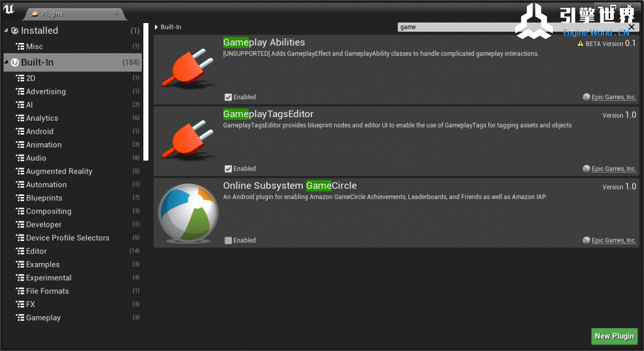Click the breadcrumb arrow before Built-In
644x351 pixels.
click(x=156, y=27)
